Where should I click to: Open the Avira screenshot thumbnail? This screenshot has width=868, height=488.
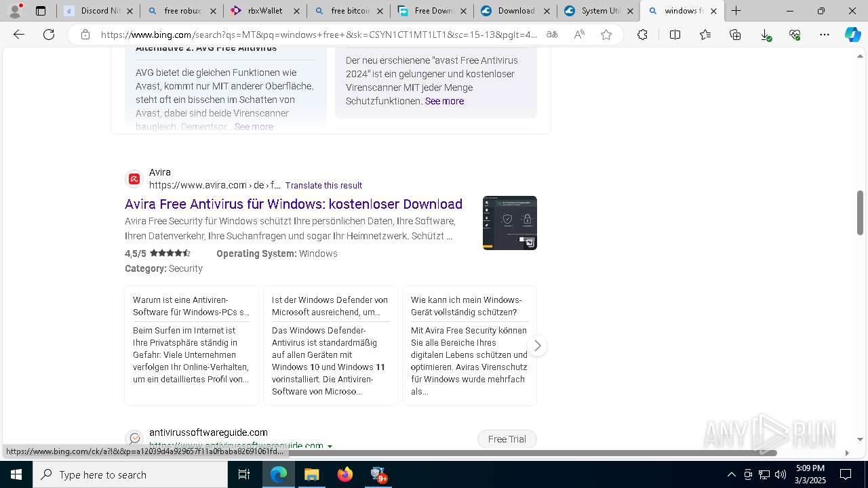tap(510, 223)
